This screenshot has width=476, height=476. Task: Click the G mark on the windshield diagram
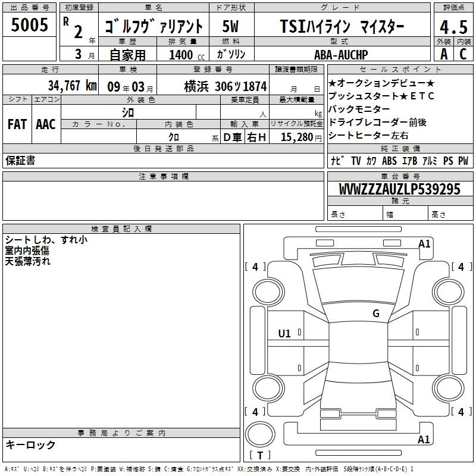(376, 314)
